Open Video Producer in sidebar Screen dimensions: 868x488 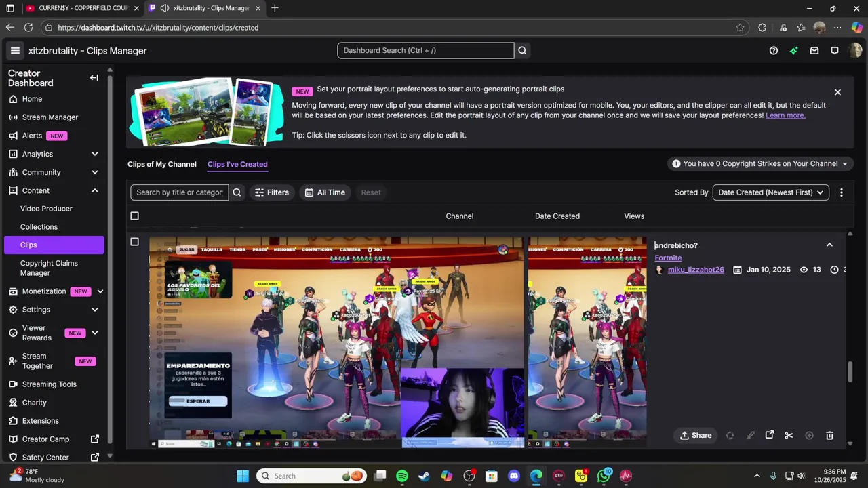[x=46, y=209]
